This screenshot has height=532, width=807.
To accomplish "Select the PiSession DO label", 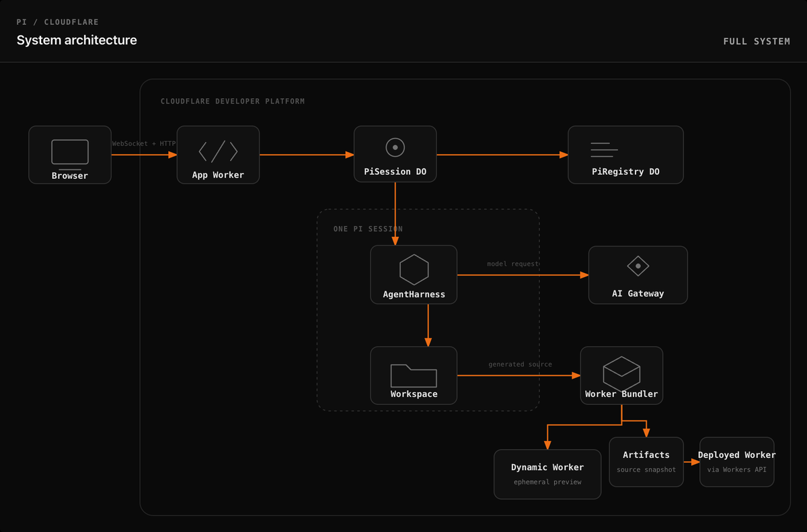I will point(395,172).
